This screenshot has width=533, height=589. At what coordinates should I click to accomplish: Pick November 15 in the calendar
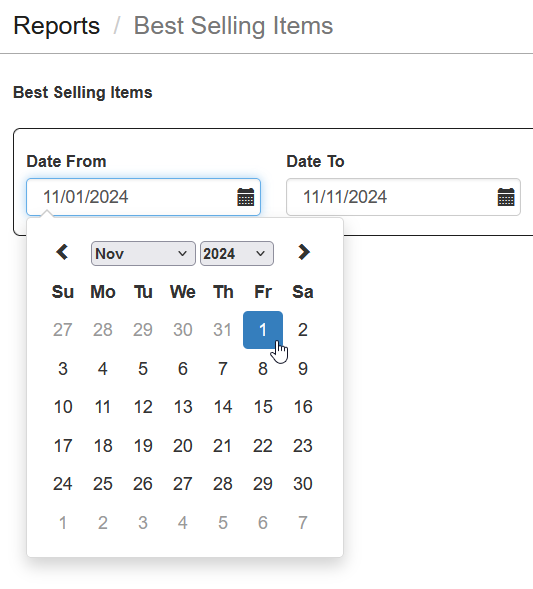tap(263, 407)
